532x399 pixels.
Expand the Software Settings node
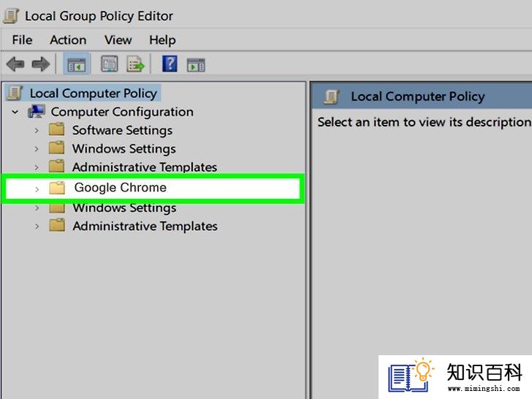tap(37, 131)
